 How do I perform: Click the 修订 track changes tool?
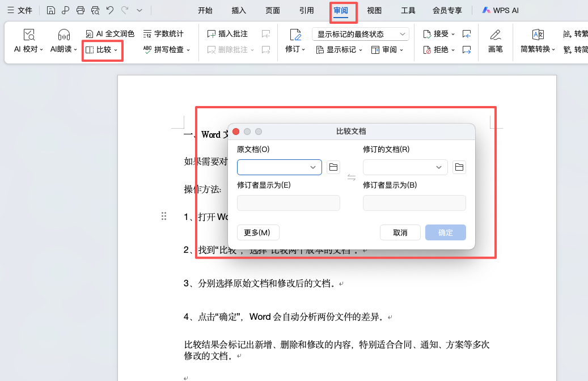pos(295,40)
